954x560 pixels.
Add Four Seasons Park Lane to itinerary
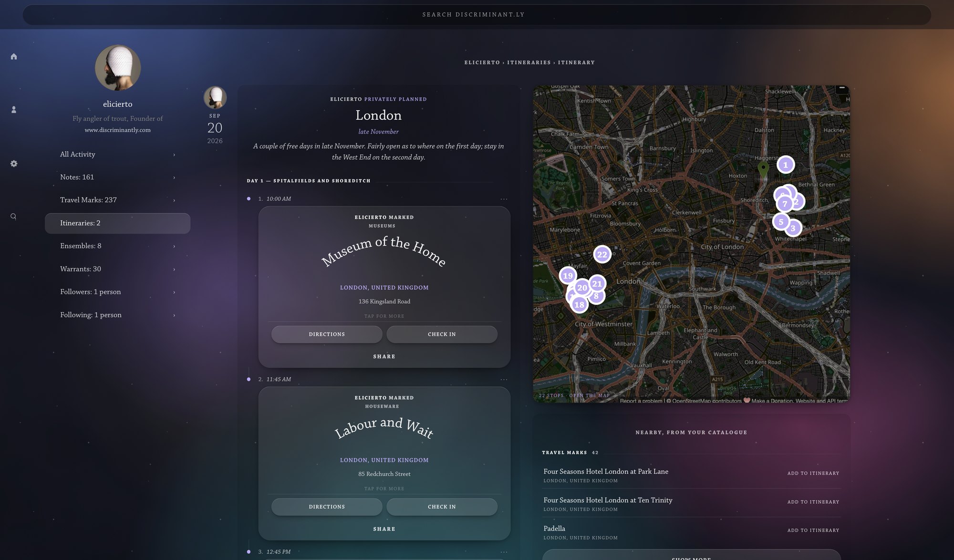813,473
